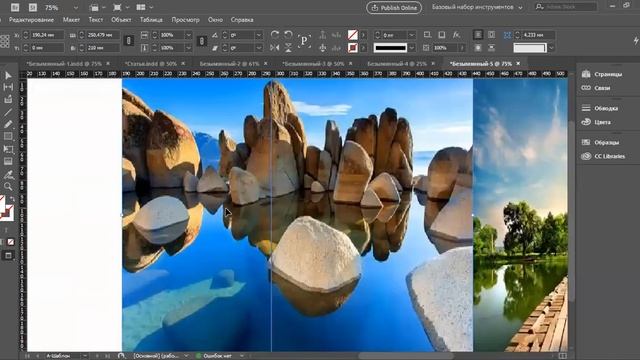Open the Образцы panel
Viewport: 640px width, 360px height.
point(601,142)
